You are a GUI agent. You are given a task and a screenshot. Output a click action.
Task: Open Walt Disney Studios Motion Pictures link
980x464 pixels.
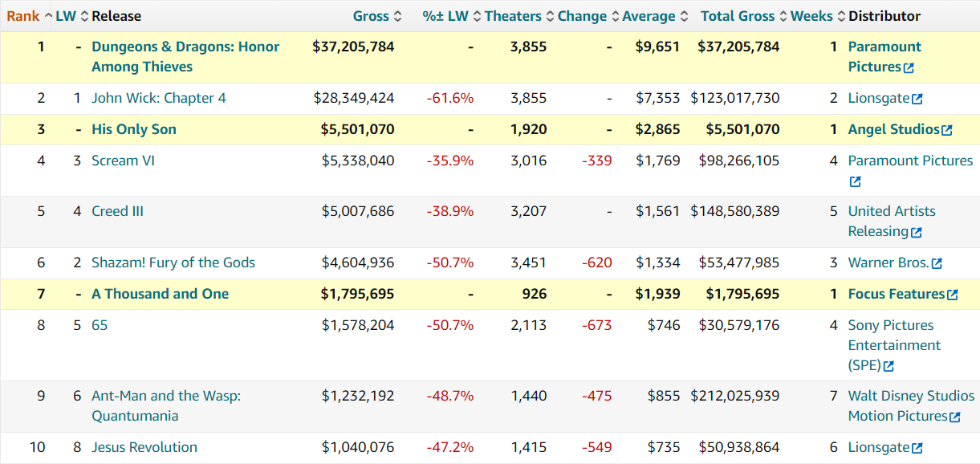click(911, 406)
